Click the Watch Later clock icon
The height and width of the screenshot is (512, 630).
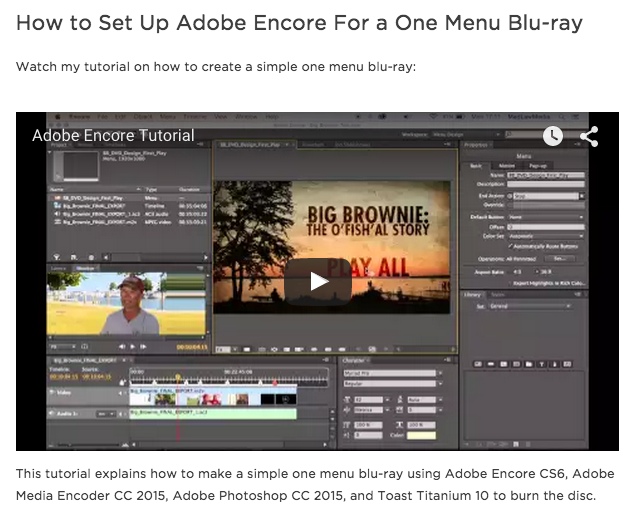(x=553, y=136)
